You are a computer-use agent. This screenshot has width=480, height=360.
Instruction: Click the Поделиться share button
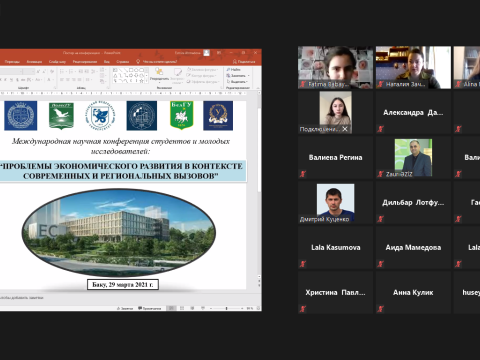pyautogui.click(x=244, y=62)
